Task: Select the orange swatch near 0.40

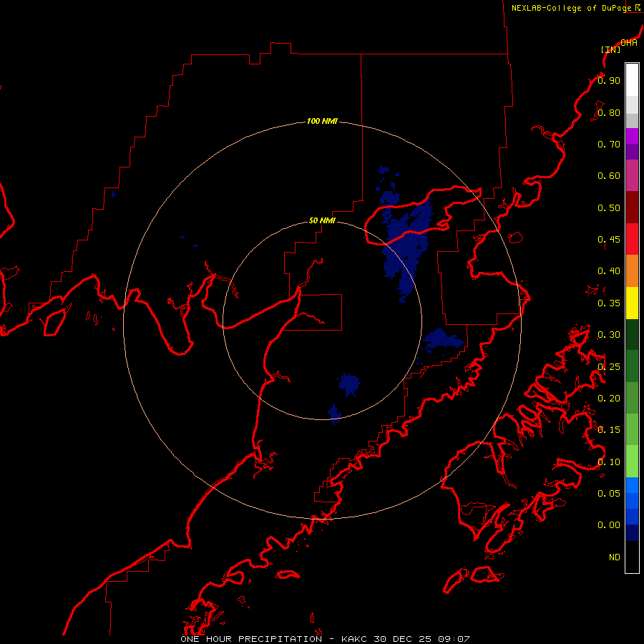Action: pos(632,270)
